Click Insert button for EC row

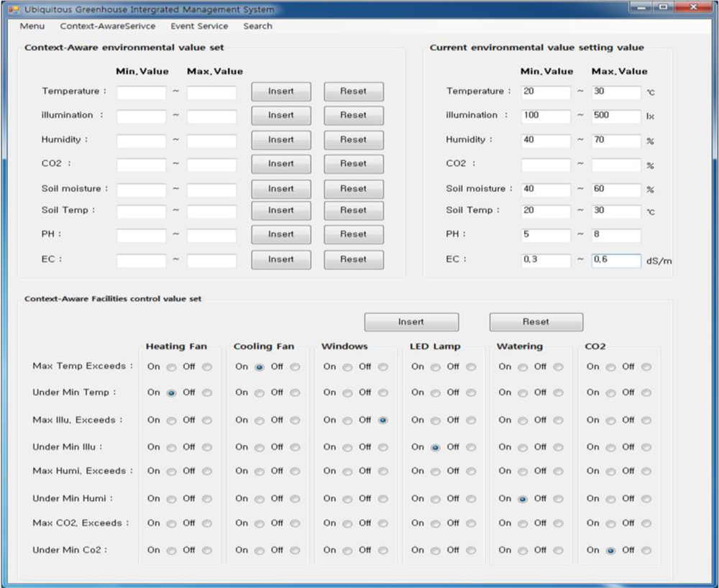point(281,259)
